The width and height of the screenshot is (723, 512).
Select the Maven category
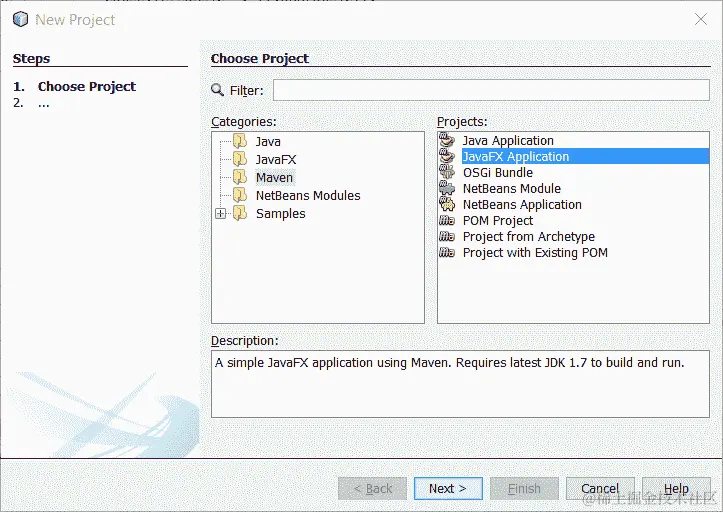(x=274, y=178)
